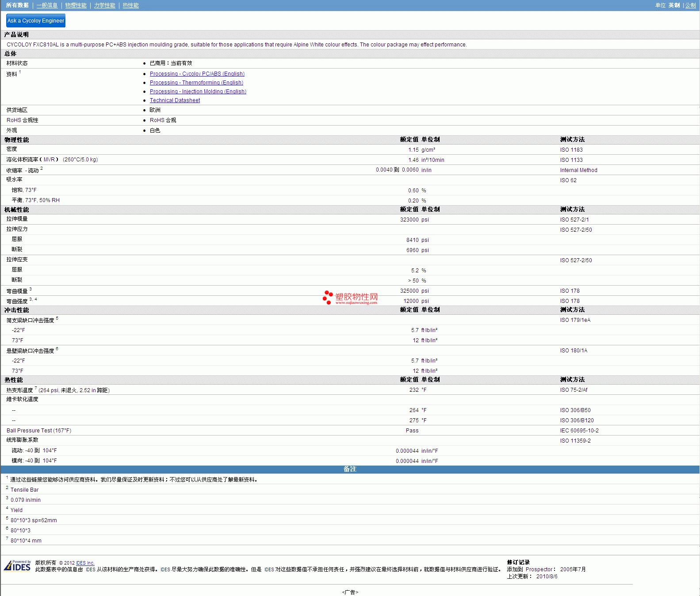The image size is (700, 596).
Task: Click the Ask a Cycoloy Engineer button
Action: (36, 21)
